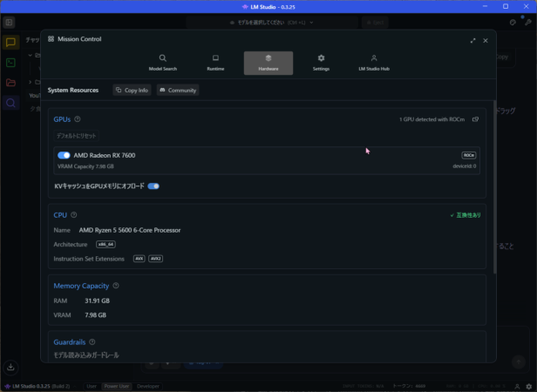The width and height of the screenshot is (537, 392).
Task: Click the send arrow button in chat window
Action: coord(519,362)
